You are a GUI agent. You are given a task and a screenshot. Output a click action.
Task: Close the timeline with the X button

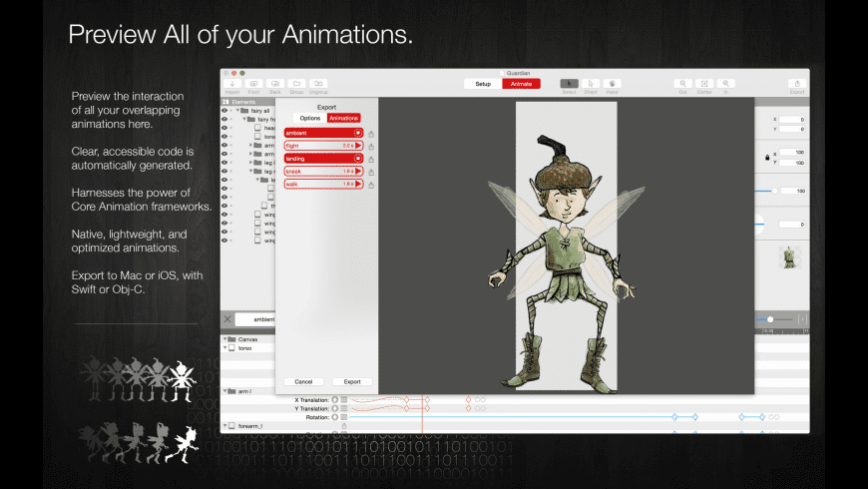click(227, 319)
